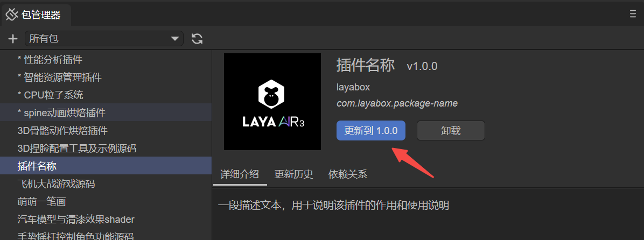644x240 pixels.
Task: Switch to the 详细介绍 tab
Action: (x=240, y=174)
